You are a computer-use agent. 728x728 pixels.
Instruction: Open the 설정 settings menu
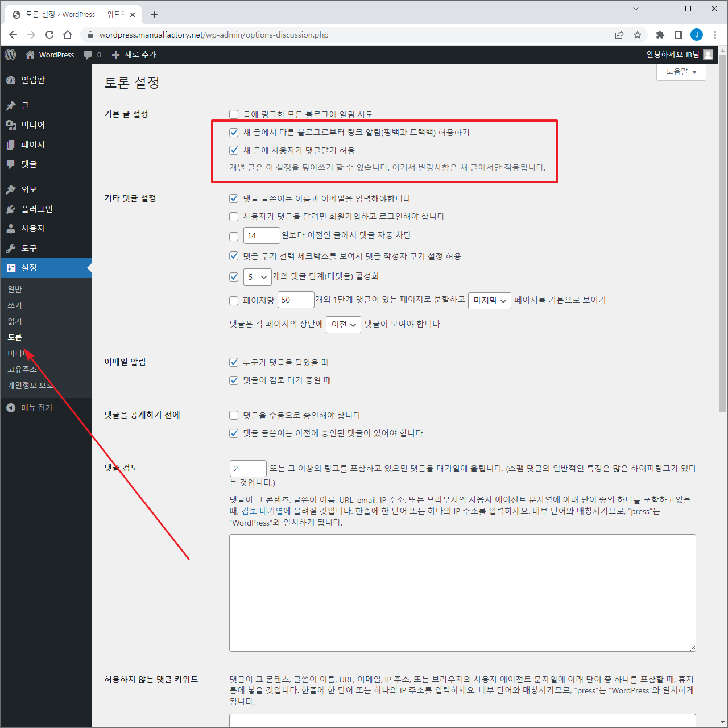[45, 268]
